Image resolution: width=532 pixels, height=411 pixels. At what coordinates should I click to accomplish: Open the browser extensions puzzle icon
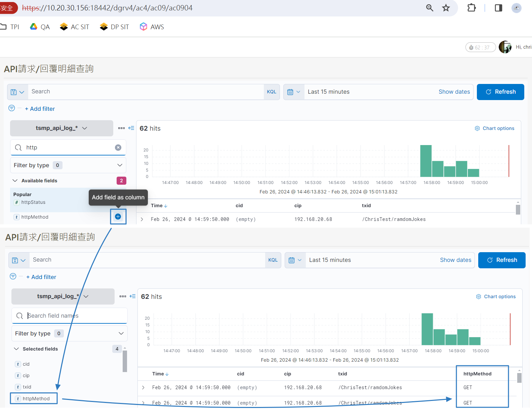472,8
